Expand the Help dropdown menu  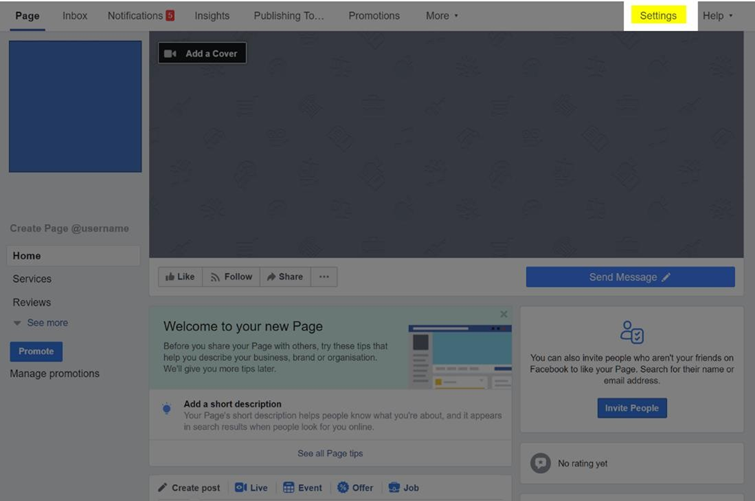click(x=717, y=16)
